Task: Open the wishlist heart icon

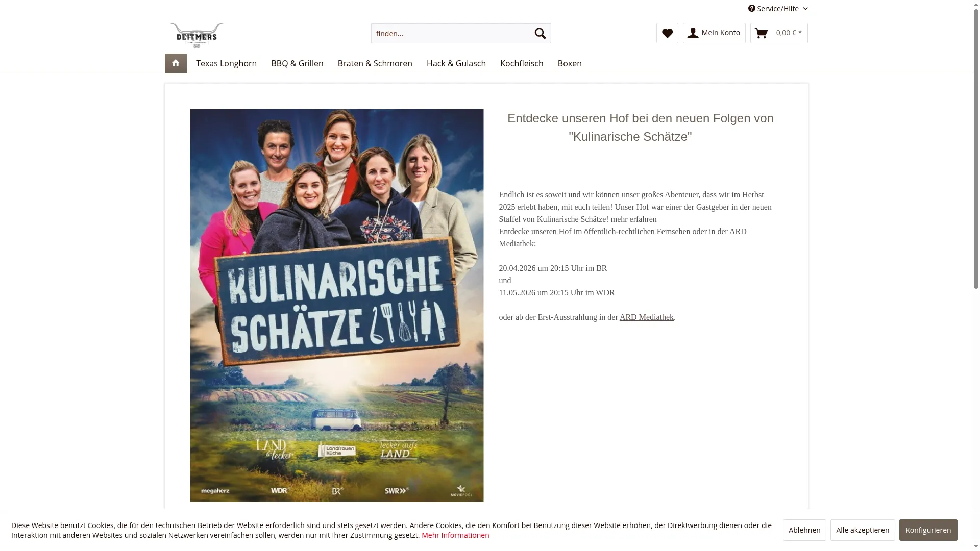Action: click(667, 33)
